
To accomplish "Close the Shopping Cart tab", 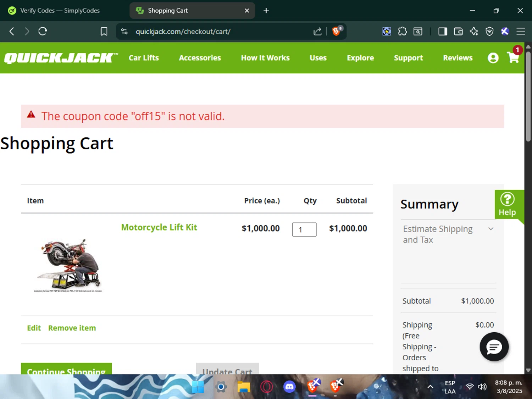I will coord(247,11).
